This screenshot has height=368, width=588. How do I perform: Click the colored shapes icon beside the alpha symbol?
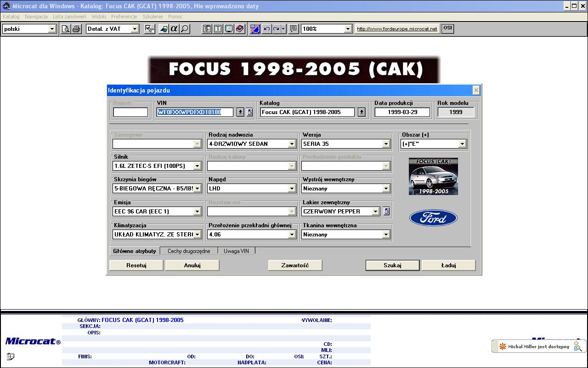click(x=163, y=29)
